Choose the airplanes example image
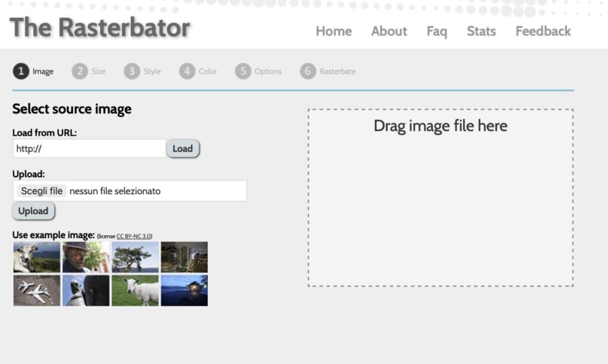 (x=37, y=290)
